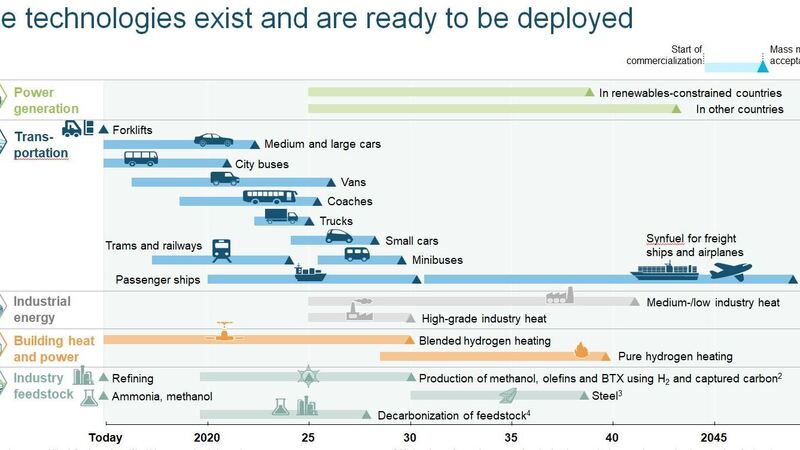Click the van icon on Vans bar
The width and height of the screenshot is (800, 450).
224,178
